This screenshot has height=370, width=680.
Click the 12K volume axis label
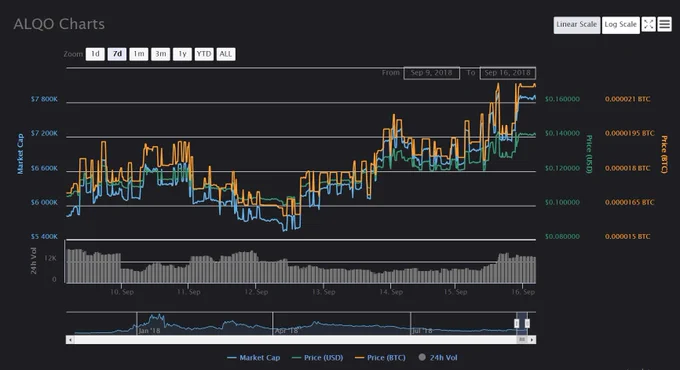50,258
